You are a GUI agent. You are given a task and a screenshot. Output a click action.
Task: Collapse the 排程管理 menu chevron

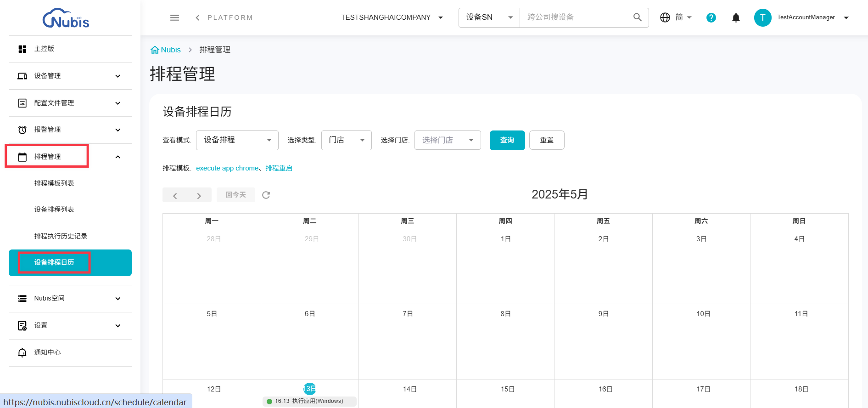pyautogui.click(x=118, y=157)
